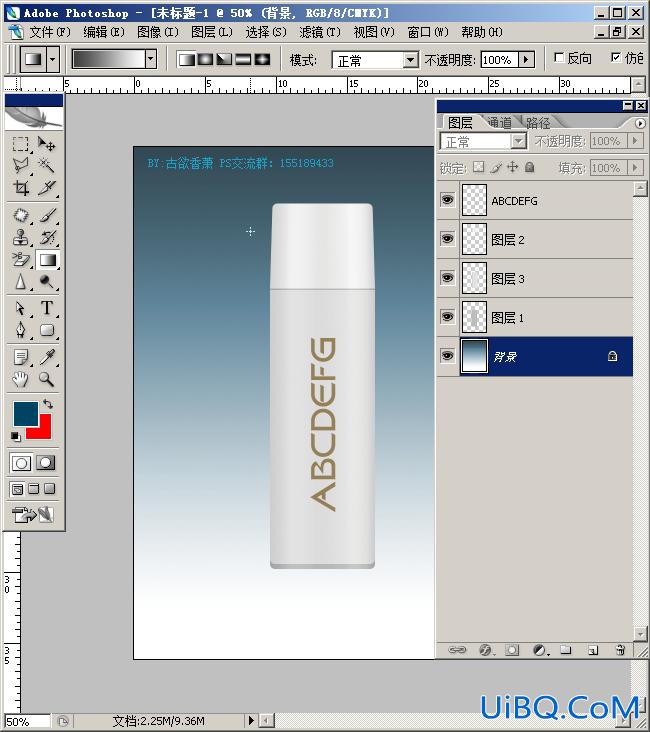
Task: Select the Pen tool
Action: coord(21,330)
